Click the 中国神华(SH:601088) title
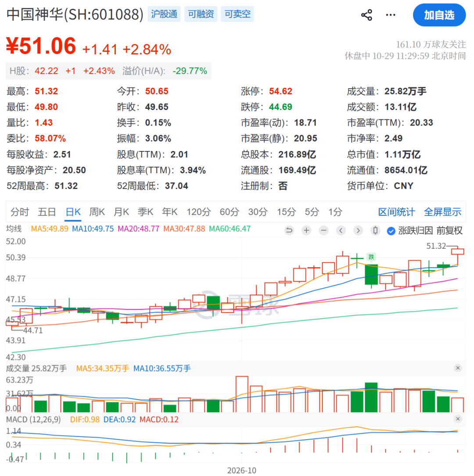Image resolution: width=474 pixels, height=476 pixels. [x=75, y=14]
